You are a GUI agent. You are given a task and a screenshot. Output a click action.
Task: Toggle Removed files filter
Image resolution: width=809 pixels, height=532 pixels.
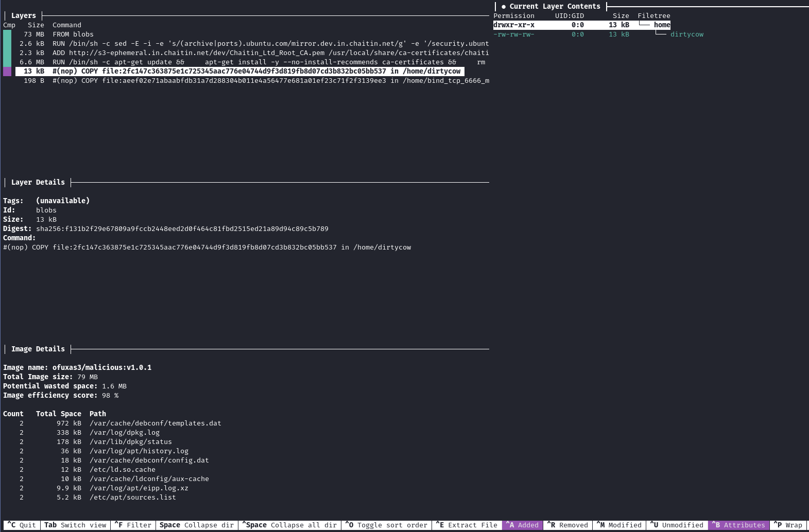click(x=567, y=525)
